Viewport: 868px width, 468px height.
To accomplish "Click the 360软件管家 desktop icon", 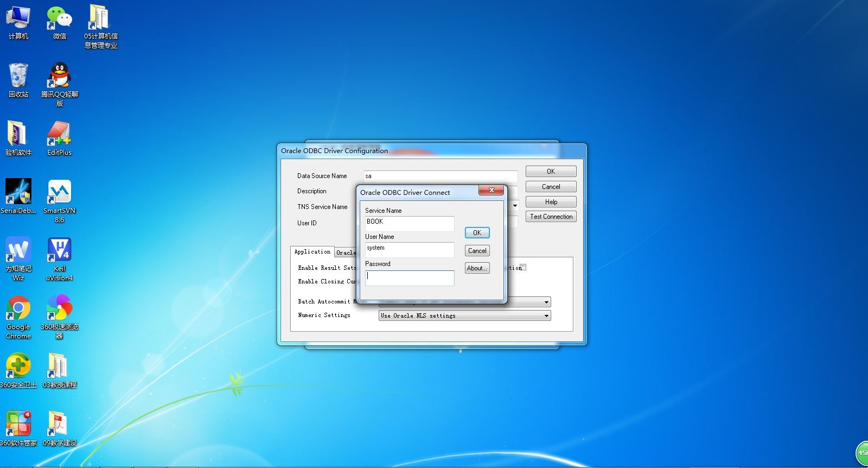I will (x=18, y=428).
